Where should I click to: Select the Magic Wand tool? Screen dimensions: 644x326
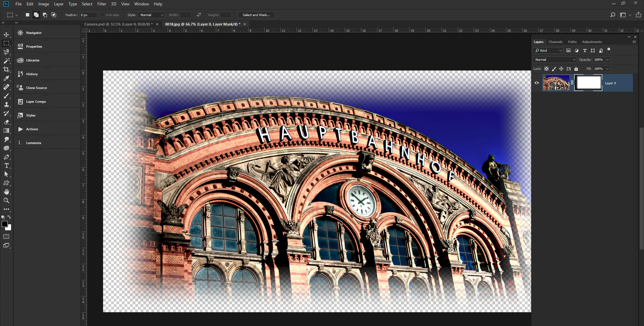[x=6, y=61]
